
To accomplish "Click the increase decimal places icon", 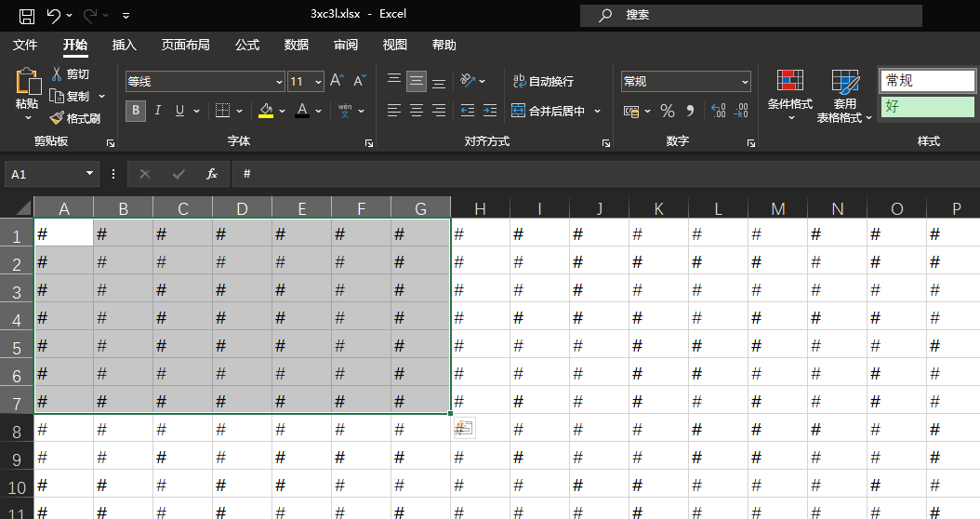I will [718, 111].
